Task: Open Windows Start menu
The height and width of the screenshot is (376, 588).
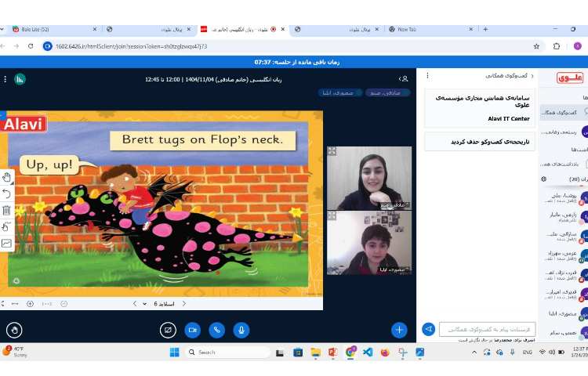Action: (x=174, y=352)
